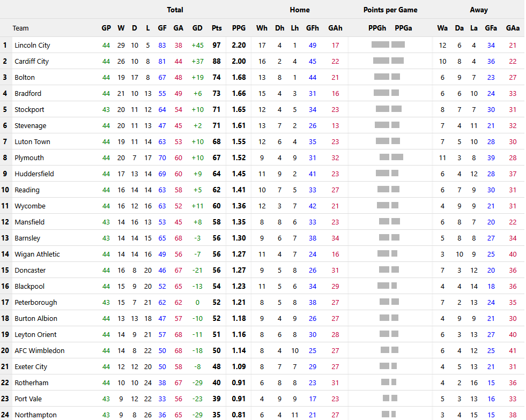Viewport: 526px width, 420px height.
Task: Click the Huddersfield team name
Action: (x=34, y=174)
